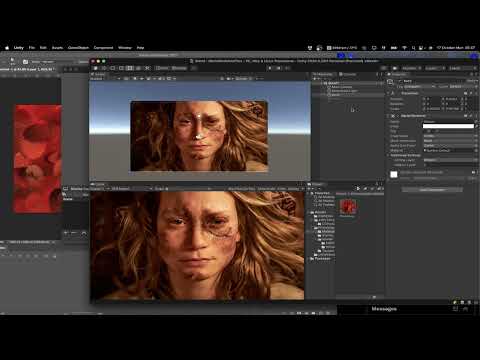Select the red asset thumbnail in Project
Image resolution: width=480 pixels, height=360 pixels.
click(x=348, y=206)
